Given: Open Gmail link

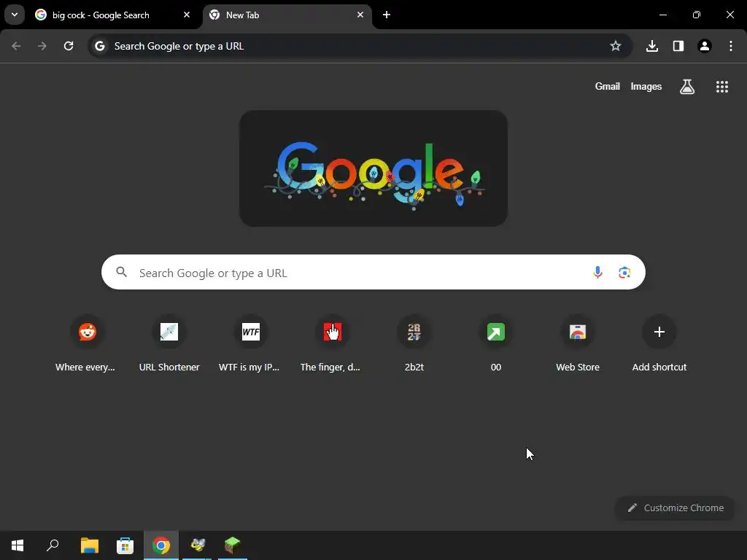Looking at the screenshot, I should coord(608,86).
